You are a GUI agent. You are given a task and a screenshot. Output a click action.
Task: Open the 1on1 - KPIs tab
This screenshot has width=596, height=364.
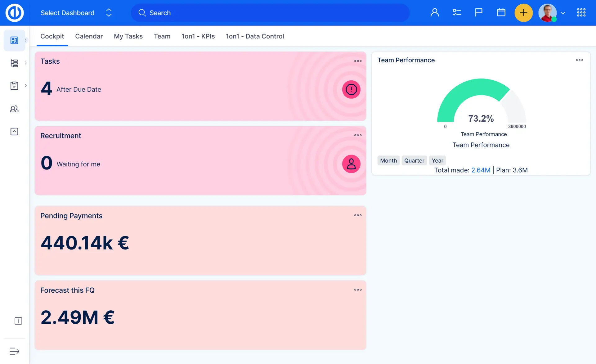pyautogui.click(x=198, y=36)
